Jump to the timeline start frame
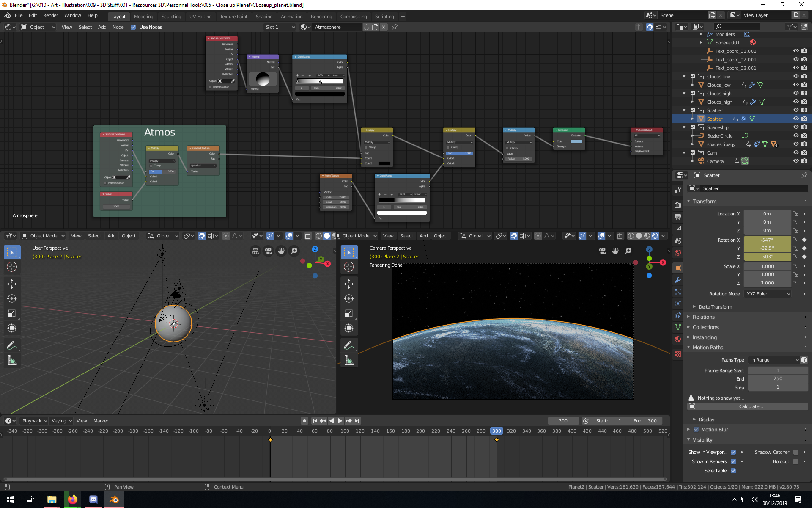812x508 pixels. tap(315, 421)
